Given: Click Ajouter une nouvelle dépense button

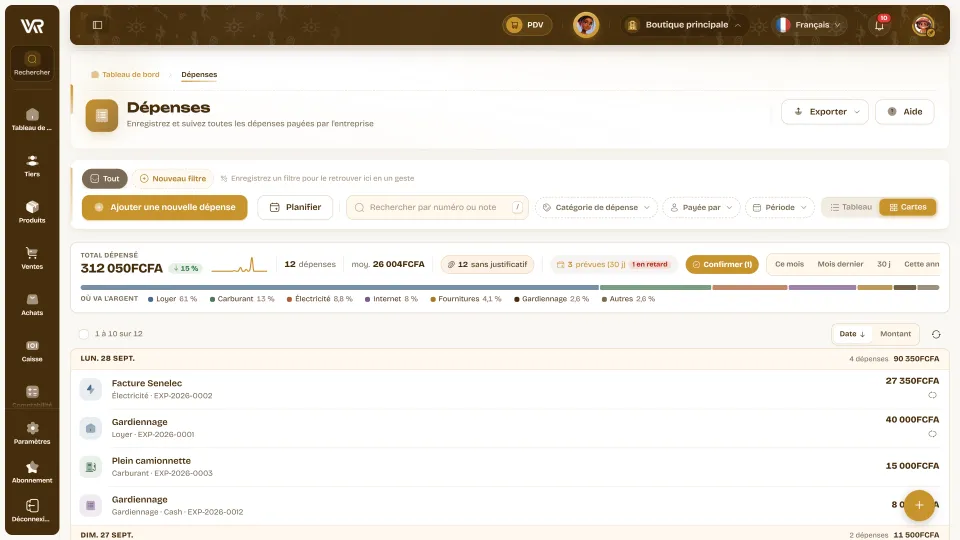Looking at the screenshot, I should [x=165, y=208].
